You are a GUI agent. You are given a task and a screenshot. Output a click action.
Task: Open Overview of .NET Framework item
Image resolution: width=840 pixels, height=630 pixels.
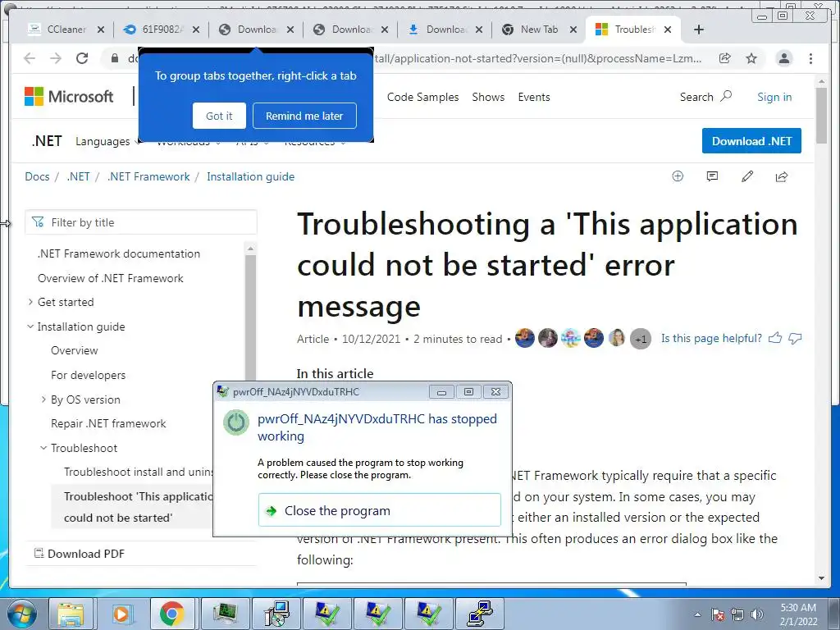pyautogui.click(x=111, y=278)
